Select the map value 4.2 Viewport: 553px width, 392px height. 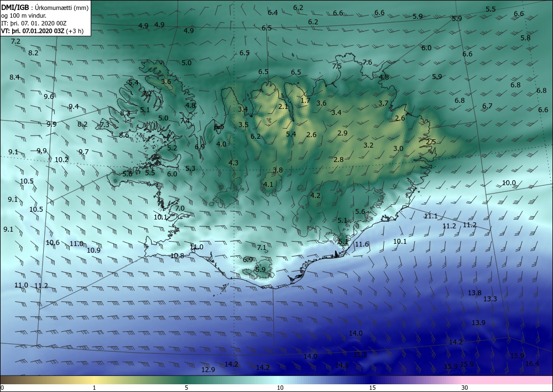(315, 195)
